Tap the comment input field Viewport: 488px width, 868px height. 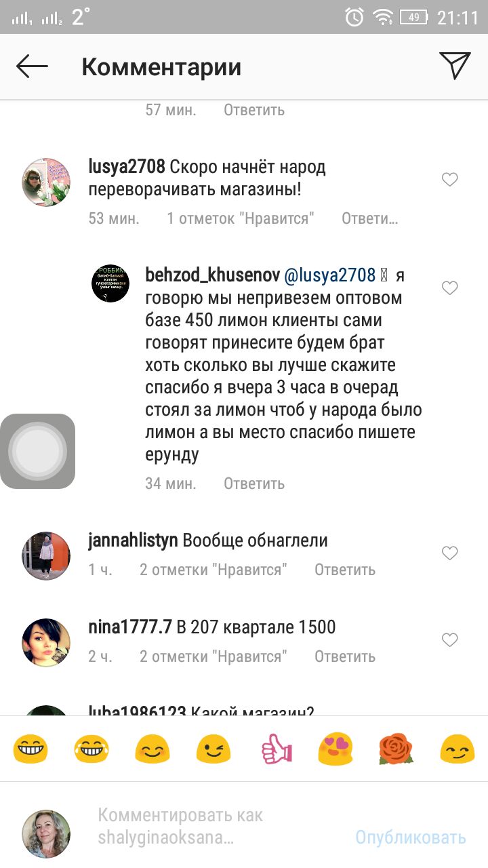pyautogui.click(x=217, y=826)
